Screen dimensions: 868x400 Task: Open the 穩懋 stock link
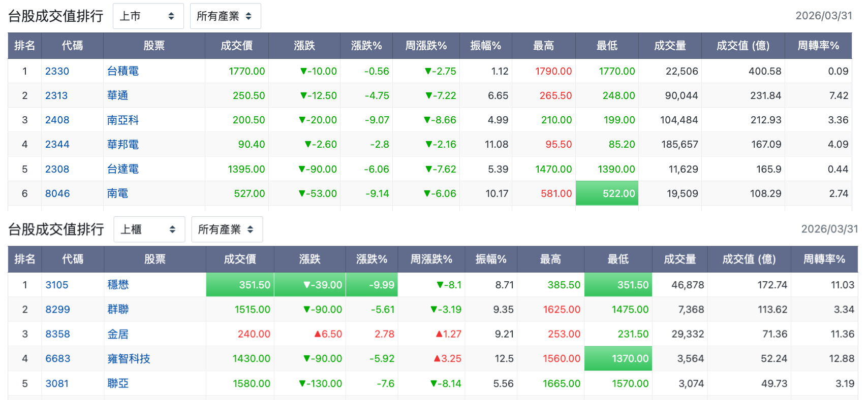pos(118,285)
